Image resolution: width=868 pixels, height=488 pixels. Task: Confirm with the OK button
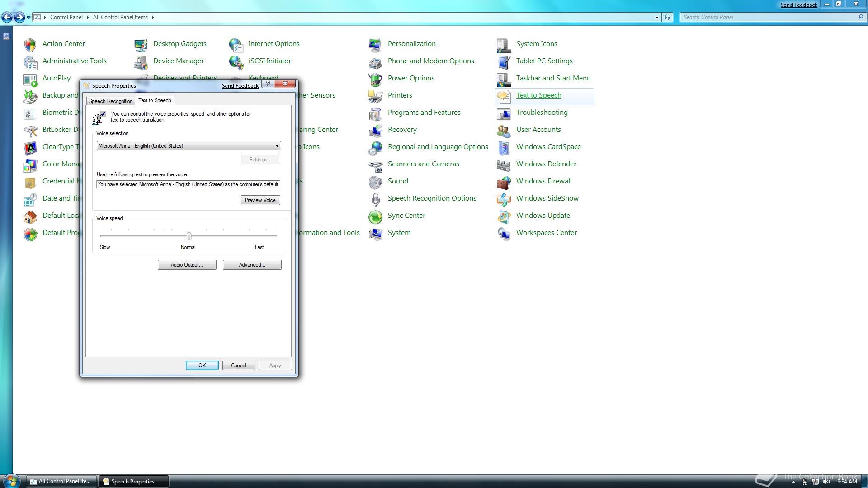(x=202, y=366)
